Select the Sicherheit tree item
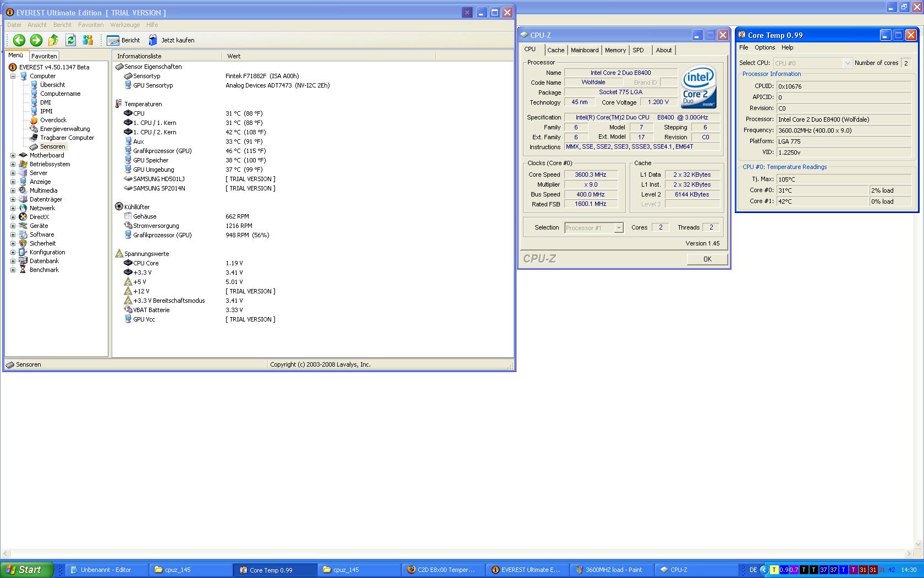Viewport: 924px width, 578px height. (42, 243)
